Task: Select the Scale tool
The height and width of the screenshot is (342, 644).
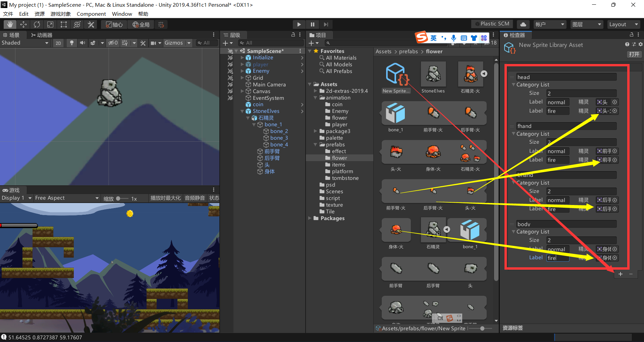Action: click(x=50, y=24)
